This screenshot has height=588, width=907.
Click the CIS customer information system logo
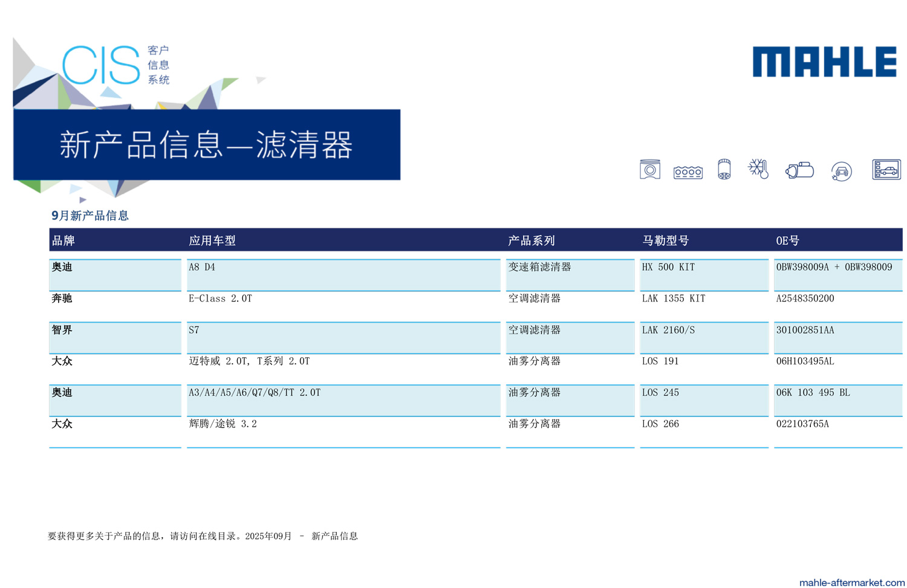coord(115,65)
